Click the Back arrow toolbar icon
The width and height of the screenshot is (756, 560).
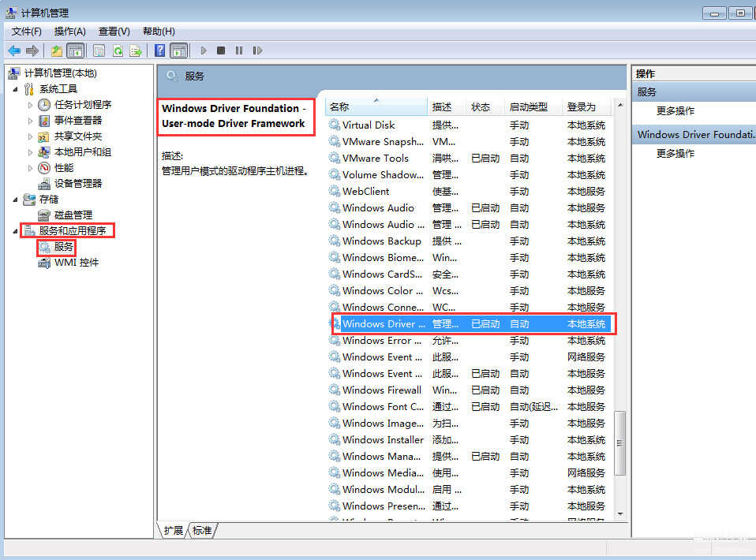(13, 50)
